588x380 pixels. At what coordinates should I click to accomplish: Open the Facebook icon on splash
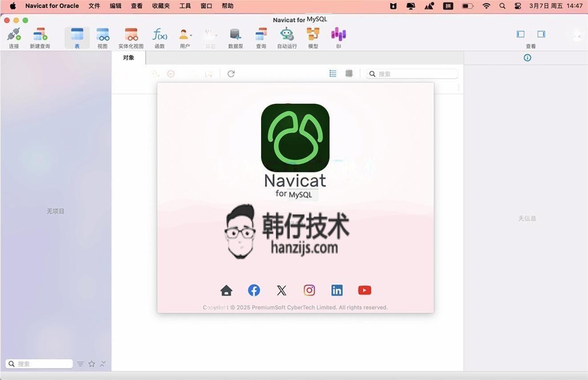[x=254, y=290]
